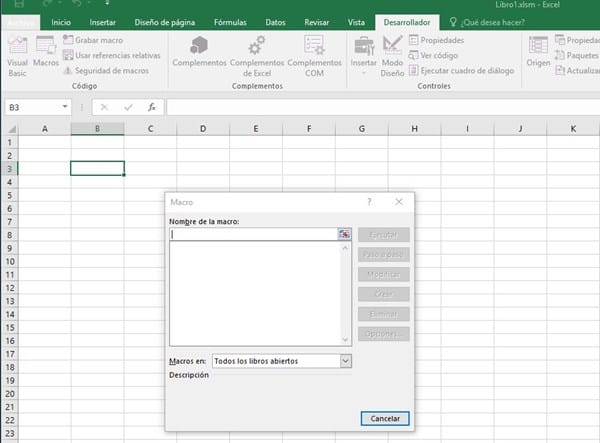
Task: Toggle Usar referencias relativas
Action: pyautogui.click(x=110, y=55)
